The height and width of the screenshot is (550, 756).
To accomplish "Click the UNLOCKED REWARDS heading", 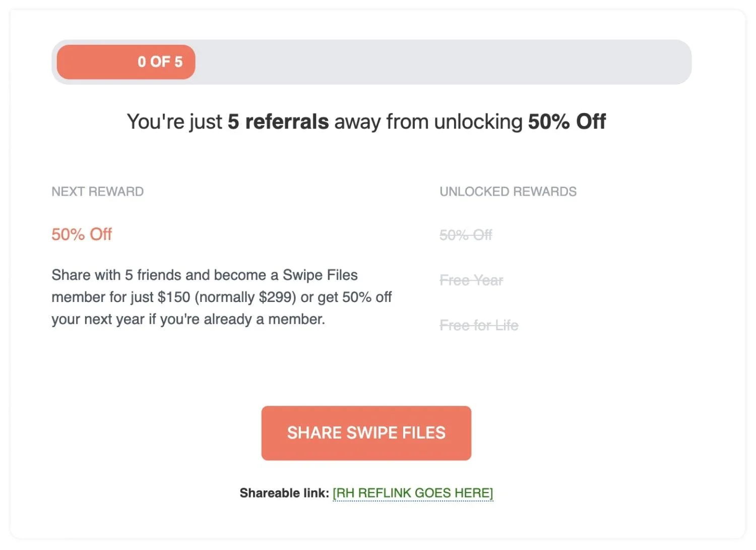I will (508, 192).
